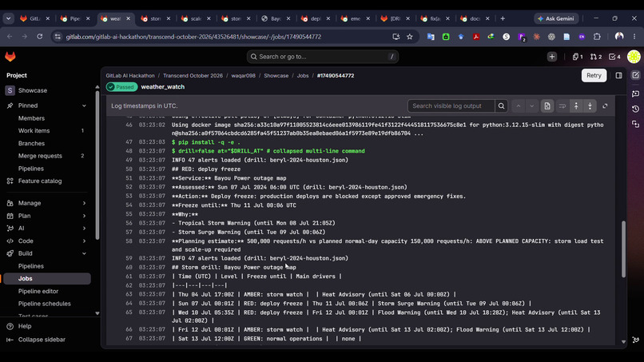Bookmark this page with star icon
Viewport: 644px width, 362px height.
[409, 37]
